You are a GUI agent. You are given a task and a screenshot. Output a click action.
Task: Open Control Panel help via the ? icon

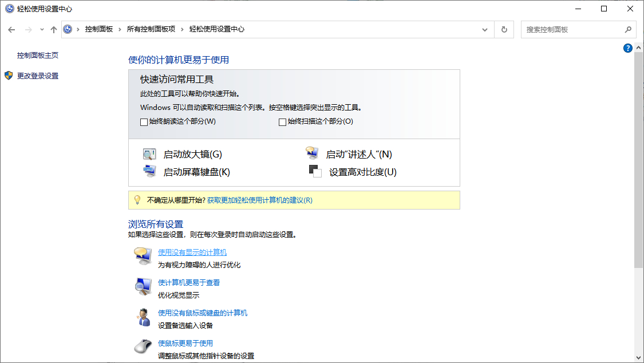click(x=628, y=48)
